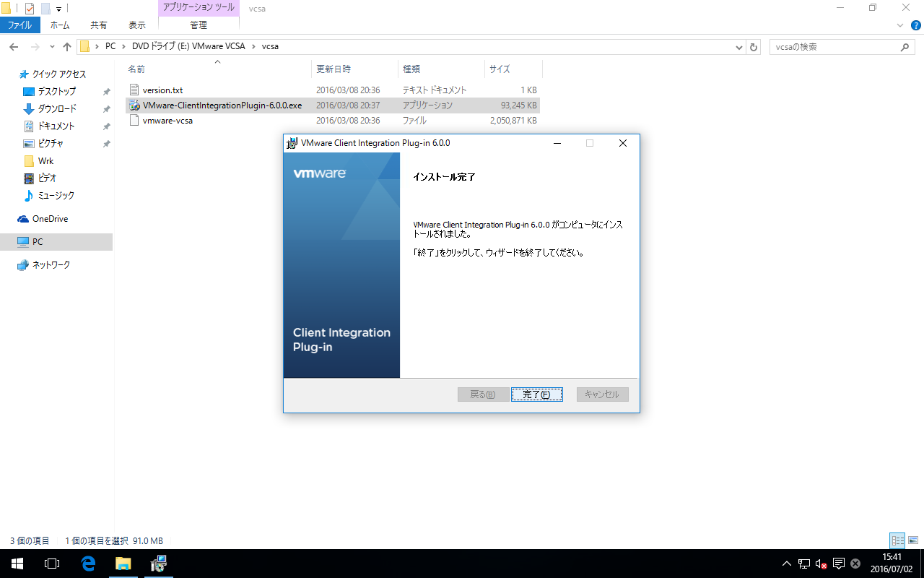Open the ファイル ribbon tab

(19, 25)
